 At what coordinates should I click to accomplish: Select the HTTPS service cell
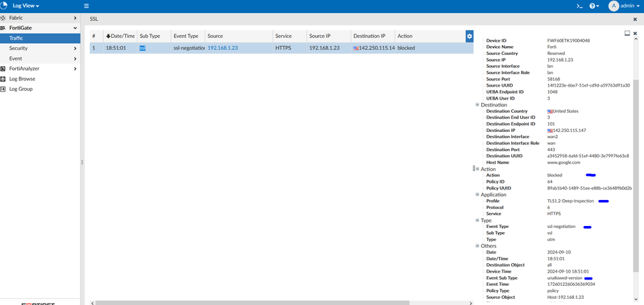pos(289,48)
